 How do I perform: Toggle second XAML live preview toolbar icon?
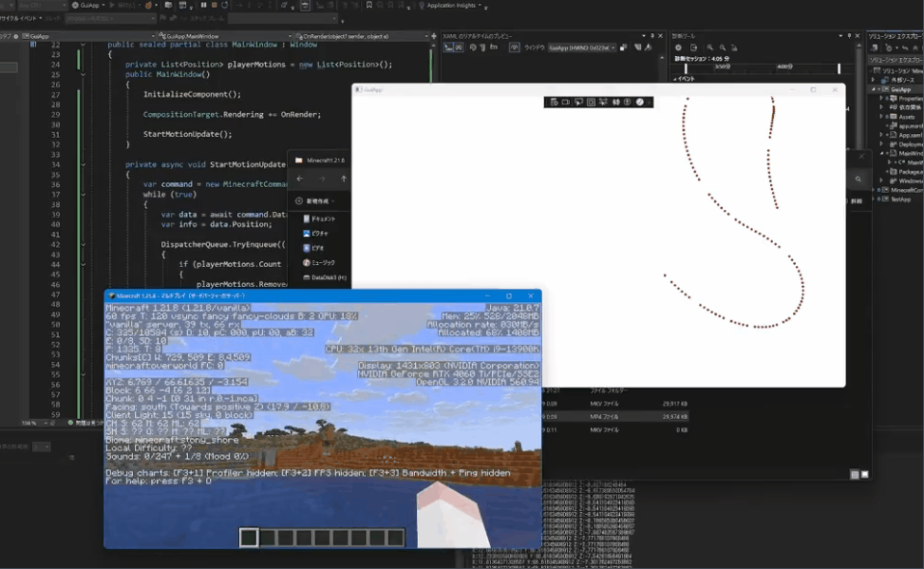pos(459,47)
